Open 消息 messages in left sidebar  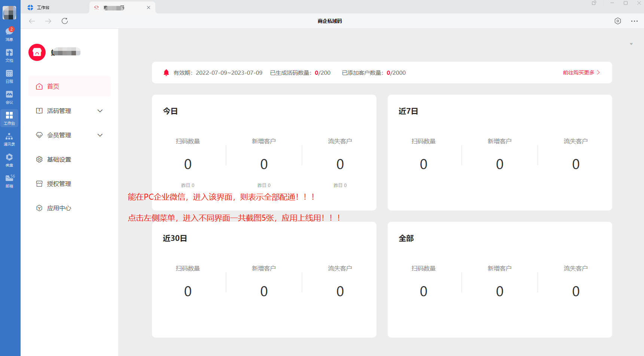(x=9, y=34)
